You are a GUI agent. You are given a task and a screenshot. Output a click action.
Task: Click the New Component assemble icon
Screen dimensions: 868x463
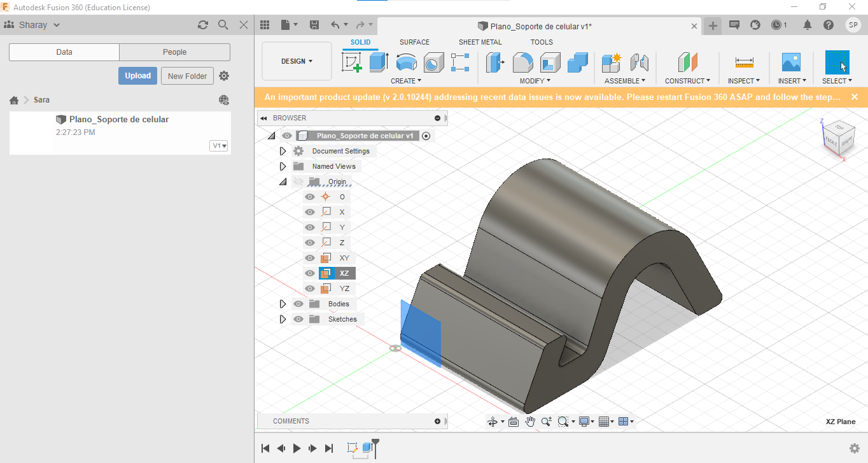click(x=612, y=62)
